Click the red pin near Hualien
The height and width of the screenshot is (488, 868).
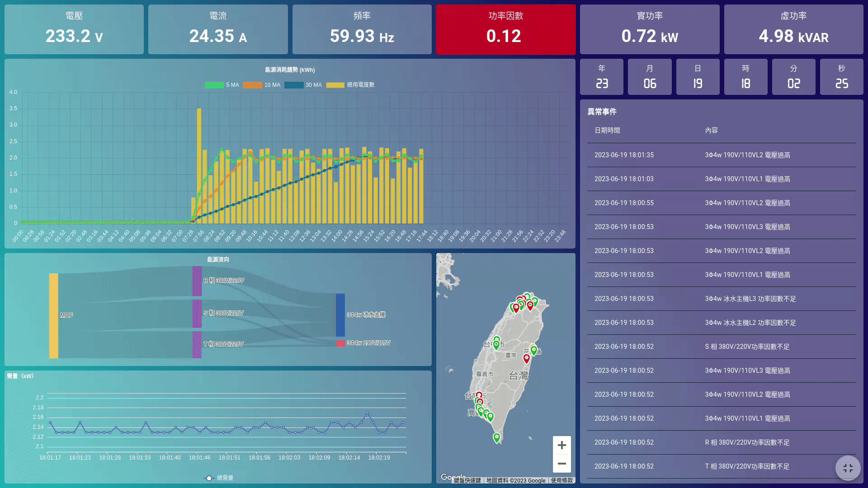tap(526, 358)
